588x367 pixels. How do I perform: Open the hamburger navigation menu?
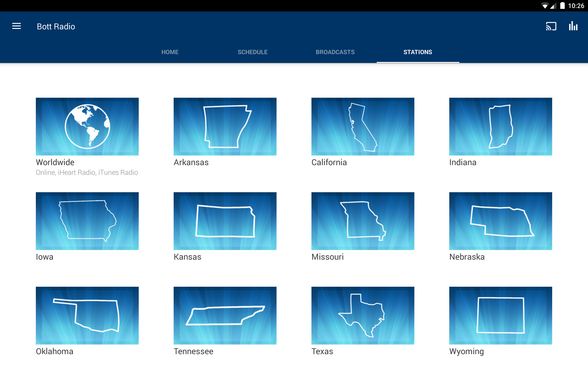coord(17,26)
